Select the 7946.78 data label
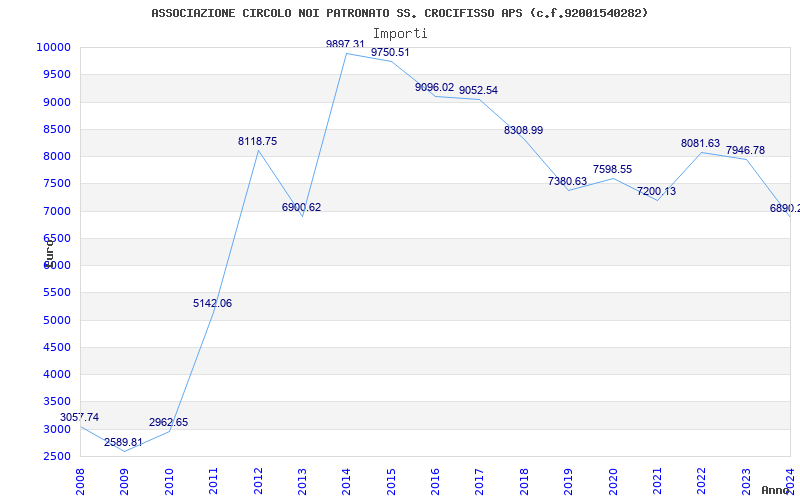 pyautogui.click(x=745, y=151)
